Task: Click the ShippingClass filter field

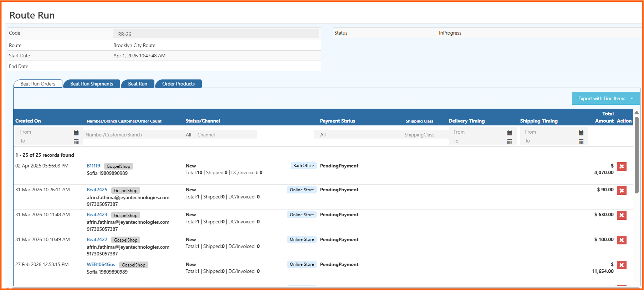Action: pos(419,135)
